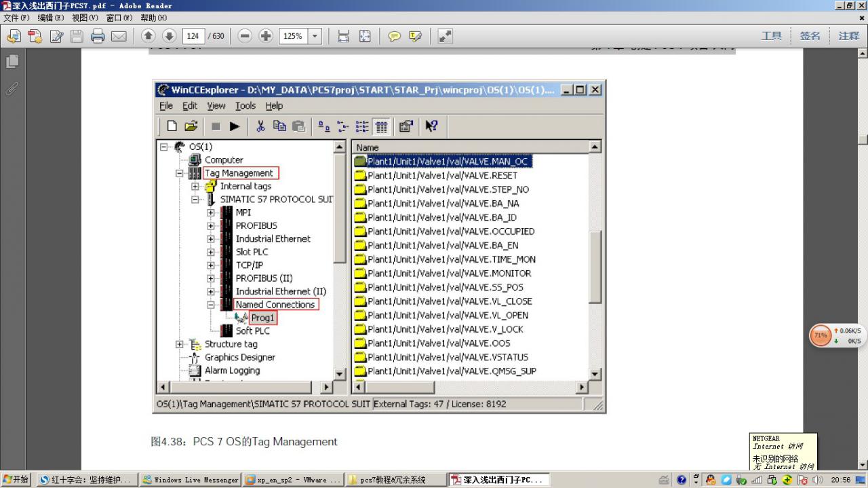Click the fit one full page icon
The width and height of the screenshot is (868, 488).
[365, 36]
